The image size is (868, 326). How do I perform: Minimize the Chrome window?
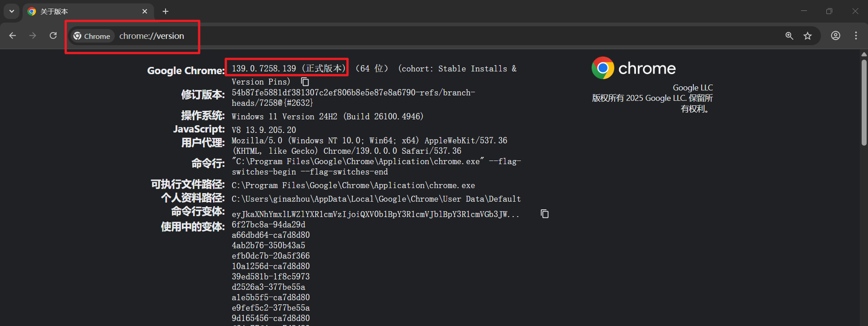click(x=804, y=11)
